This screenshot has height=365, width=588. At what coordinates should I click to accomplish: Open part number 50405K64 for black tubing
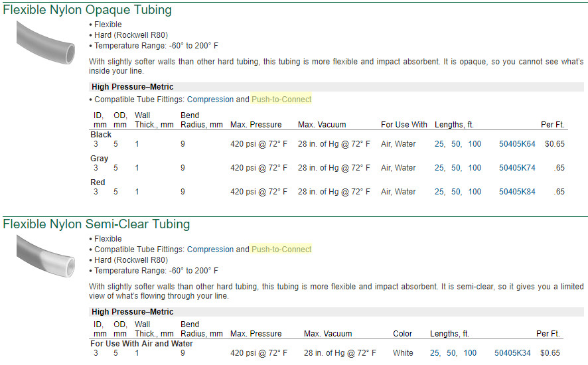517,144
